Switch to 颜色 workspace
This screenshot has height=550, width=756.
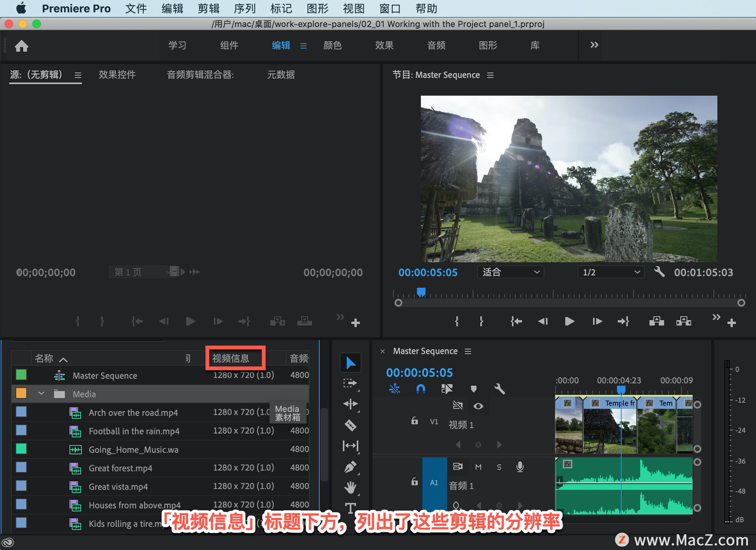click(332, 46)
